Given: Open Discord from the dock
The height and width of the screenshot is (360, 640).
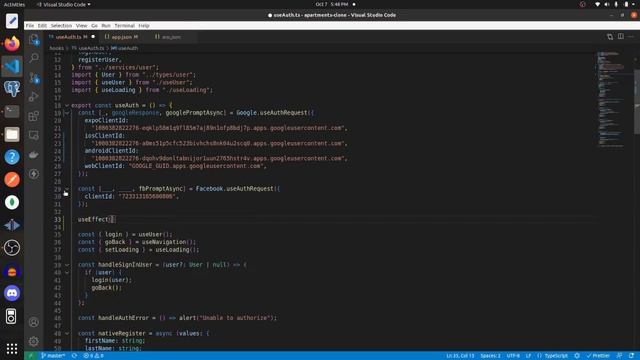Looking at the screenshot, I should pyautogui.click(x=12, y=293).
